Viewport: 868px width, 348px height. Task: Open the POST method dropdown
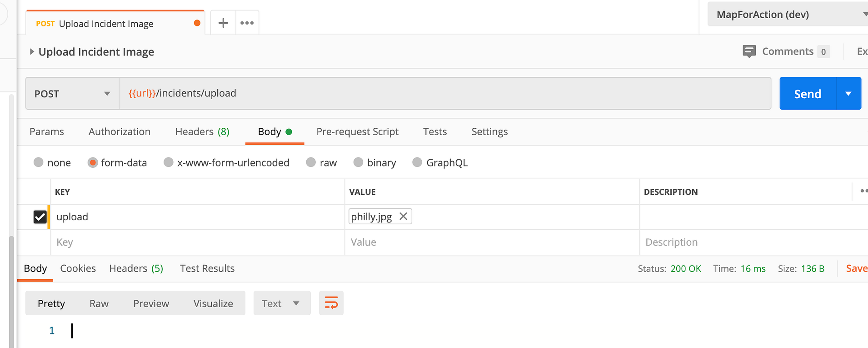tap(73, 94)
